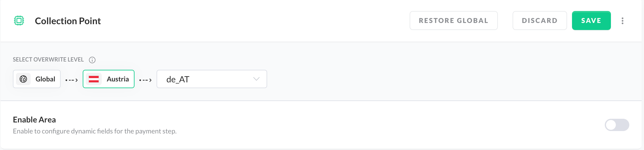Click the Collection Point page title
The height and width of the screenshot is (150, 644).
click(x=68, y=21)
